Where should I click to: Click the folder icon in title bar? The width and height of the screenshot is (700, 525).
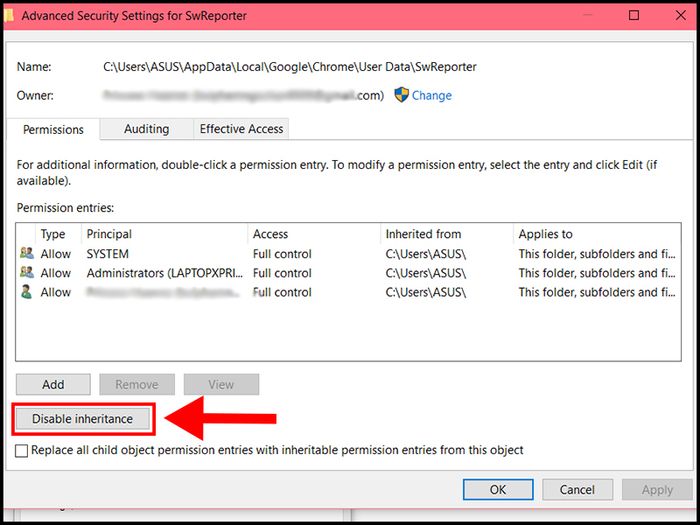10,16
